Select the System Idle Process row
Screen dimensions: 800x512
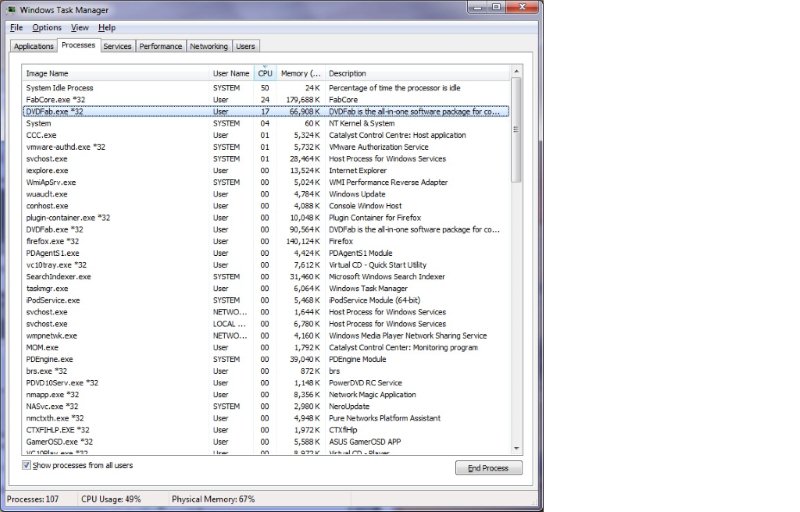[x=266, y=88]
